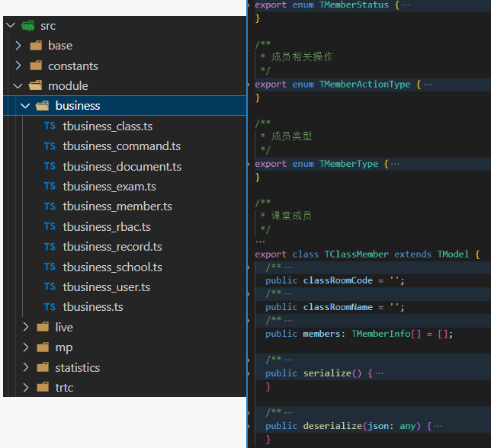Click the TMemberInfo type reference

coord(380,334)
